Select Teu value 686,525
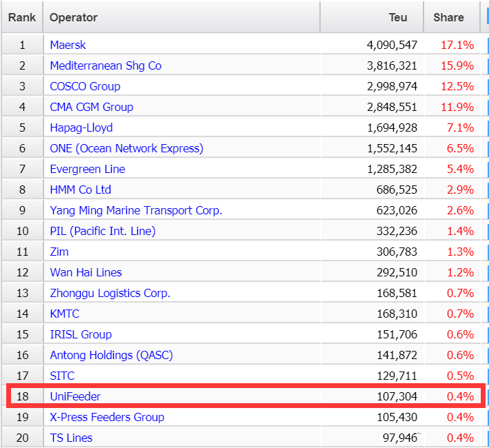This screenshot has width=489, height=448. (397, 190)
